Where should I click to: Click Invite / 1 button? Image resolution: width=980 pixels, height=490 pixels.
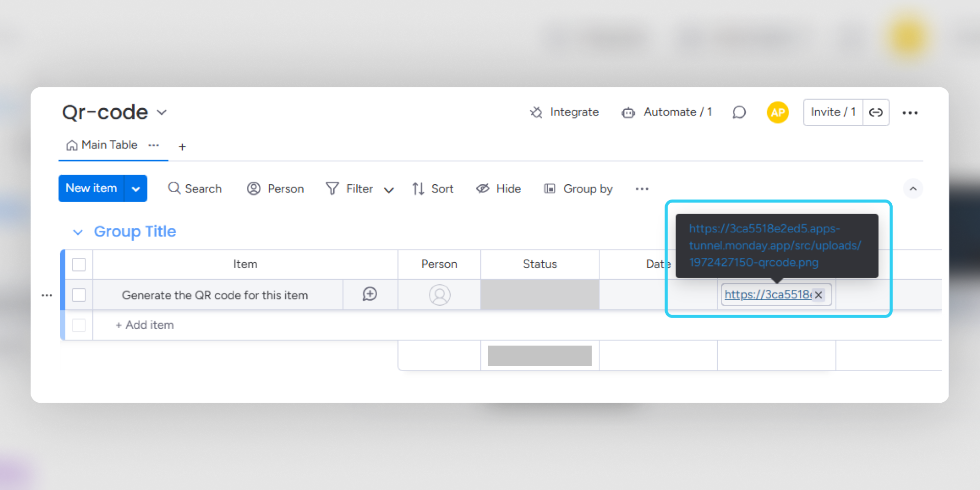(x=833, y=112)
